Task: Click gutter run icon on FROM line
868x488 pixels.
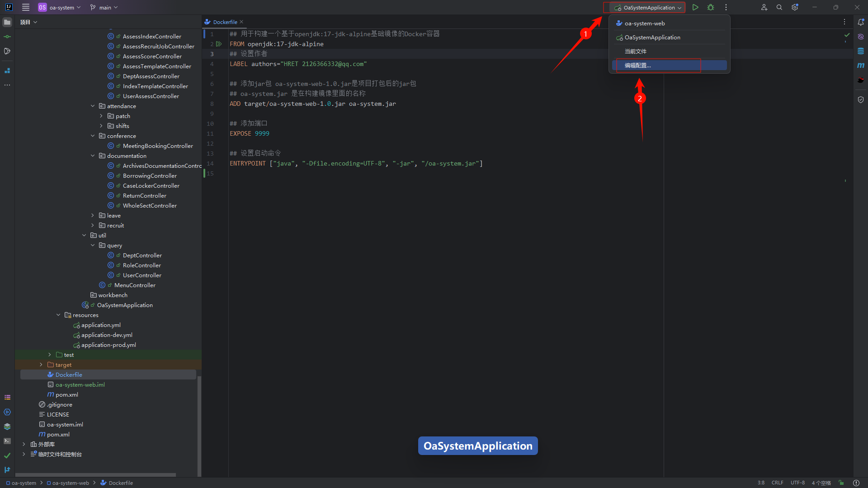Action: [x=219, y=44]
